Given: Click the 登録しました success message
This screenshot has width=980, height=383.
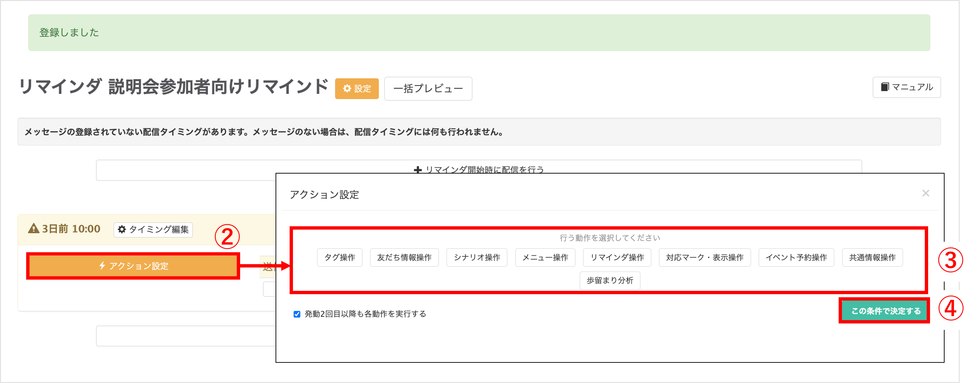Looking at the screenshot, I should [x=479, y=33].
